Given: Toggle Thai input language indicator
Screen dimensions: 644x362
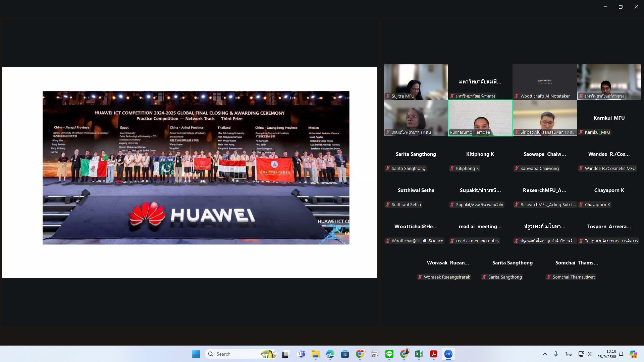Looking at the screenshot, I should pos(569,354).
